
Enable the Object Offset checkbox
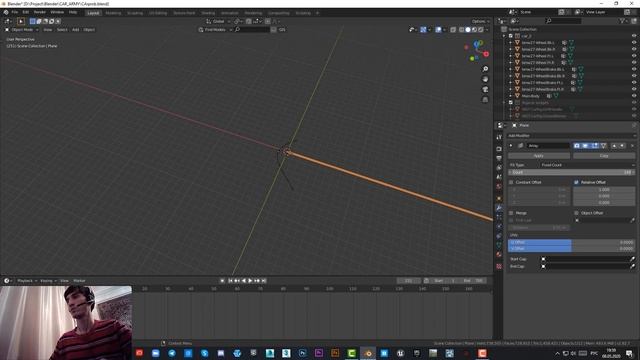click(576, 213)
